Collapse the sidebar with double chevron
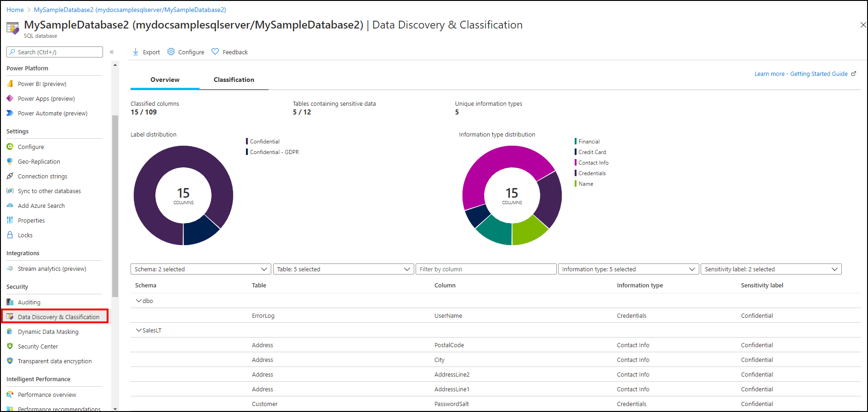868x412 pixels. (112, 52)
